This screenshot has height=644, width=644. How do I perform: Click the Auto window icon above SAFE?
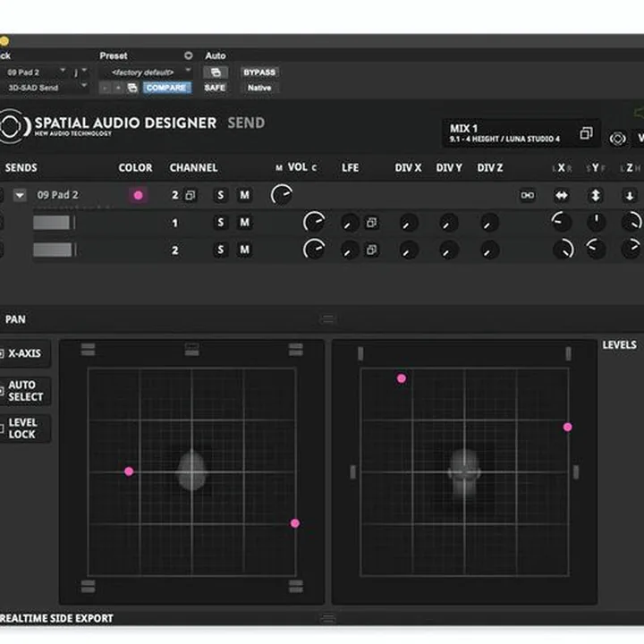216,72
